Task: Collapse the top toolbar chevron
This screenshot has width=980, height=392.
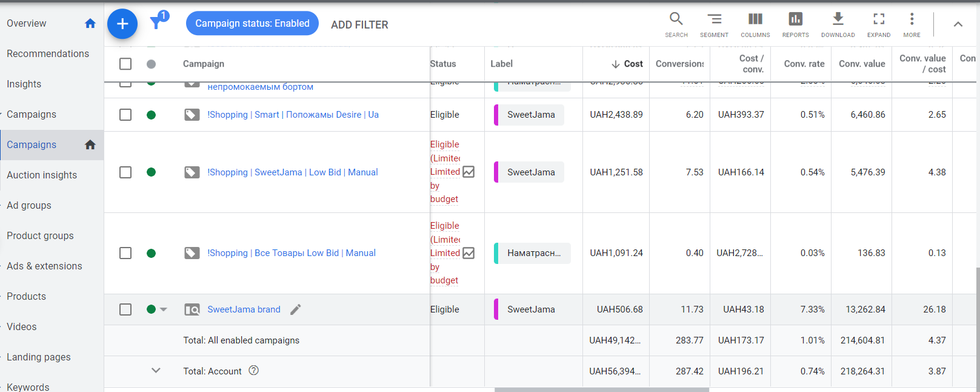Action: (x=958, y=24)
